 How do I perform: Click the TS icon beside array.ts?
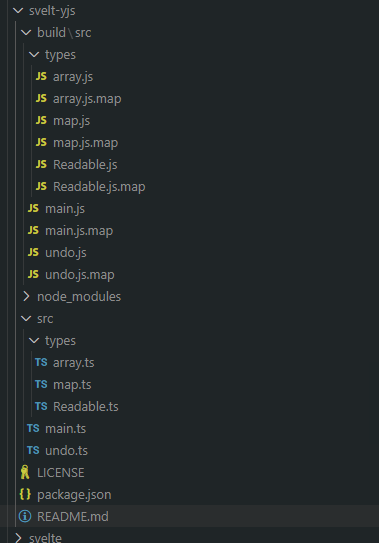click(41, 362)
